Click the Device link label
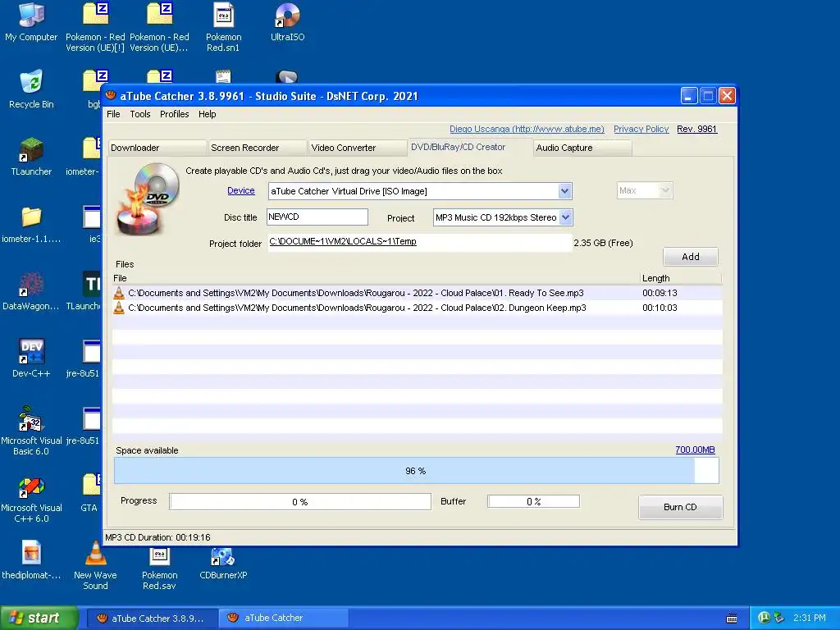840x630 pixels. [240, 190]
